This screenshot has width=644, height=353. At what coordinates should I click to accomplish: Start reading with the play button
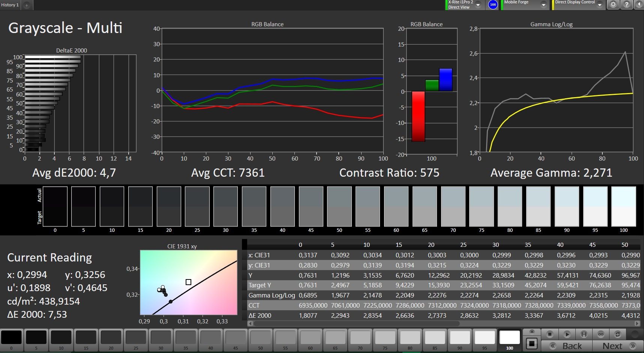click(x=567, y=334)
